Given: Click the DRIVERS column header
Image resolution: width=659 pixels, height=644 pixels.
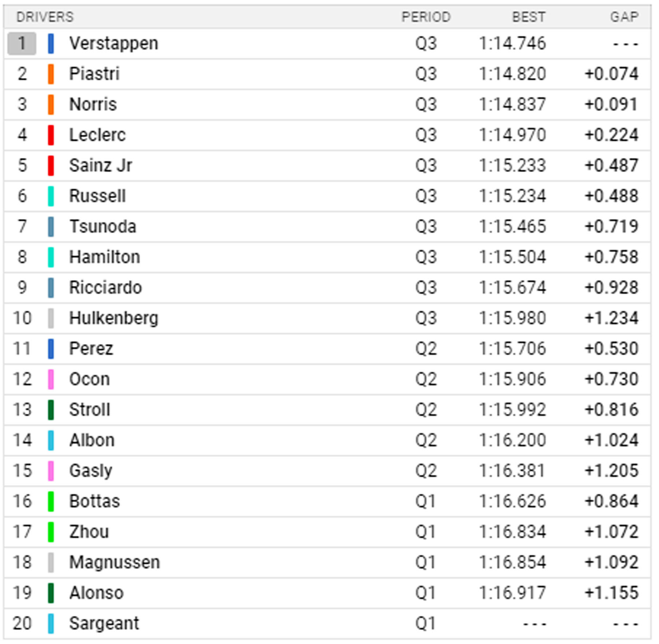Looking at the screenshot, I should (x=45, y=17).
